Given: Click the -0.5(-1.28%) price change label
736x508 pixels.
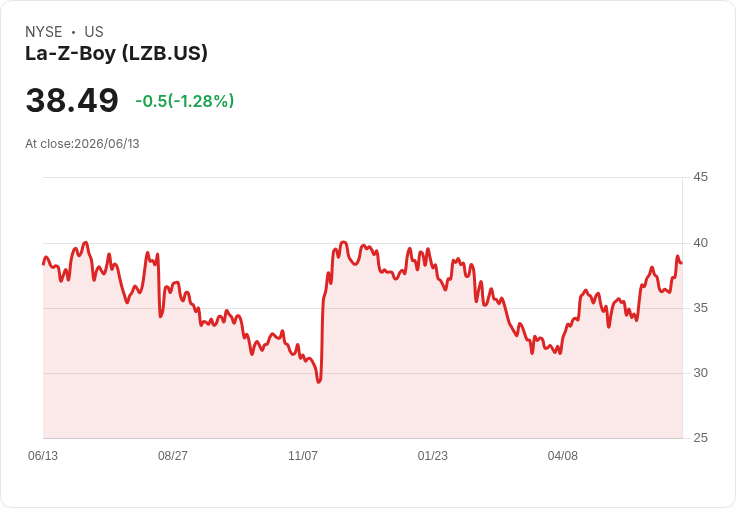Looking at the screenshot, I should [x=184, y=101].
